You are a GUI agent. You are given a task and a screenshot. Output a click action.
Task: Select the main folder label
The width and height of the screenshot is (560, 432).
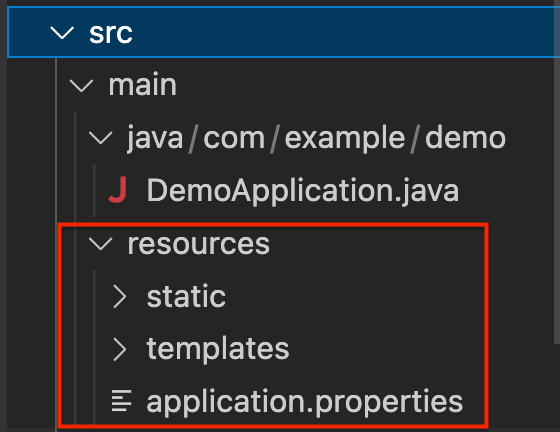pos(142,85)
